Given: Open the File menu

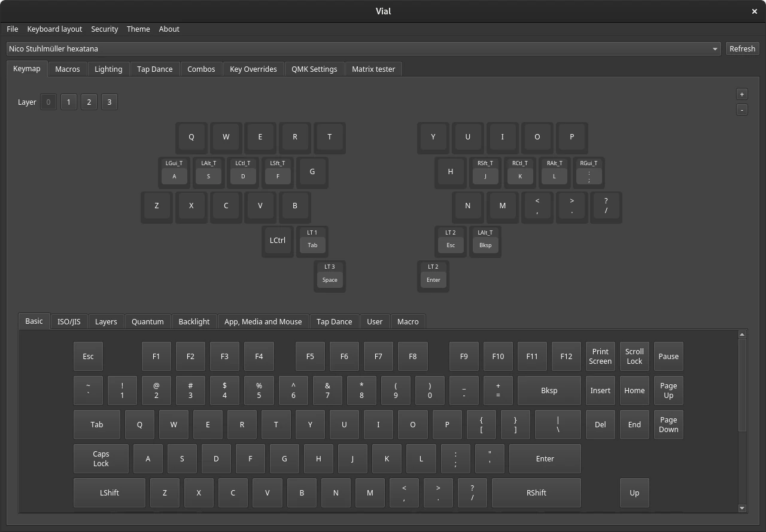Looking at the screenshot, I should tap(12, 29).
